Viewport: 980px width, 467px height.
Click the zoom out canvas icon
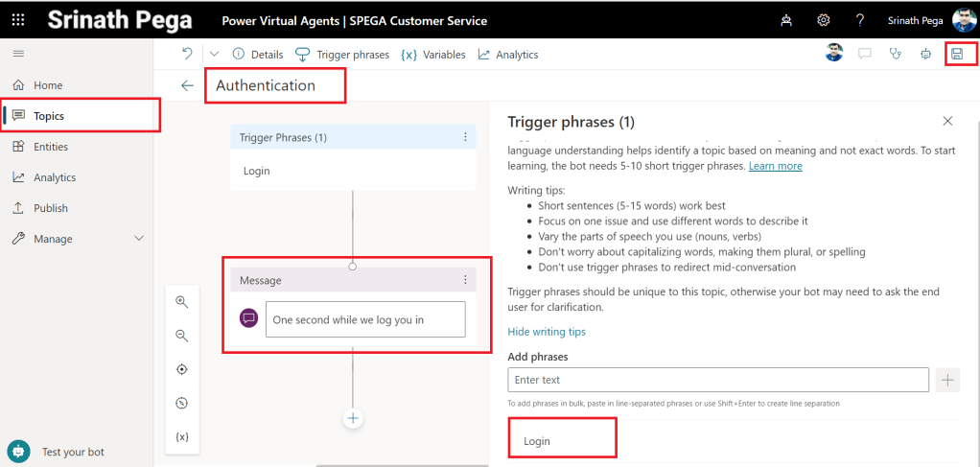182,336
